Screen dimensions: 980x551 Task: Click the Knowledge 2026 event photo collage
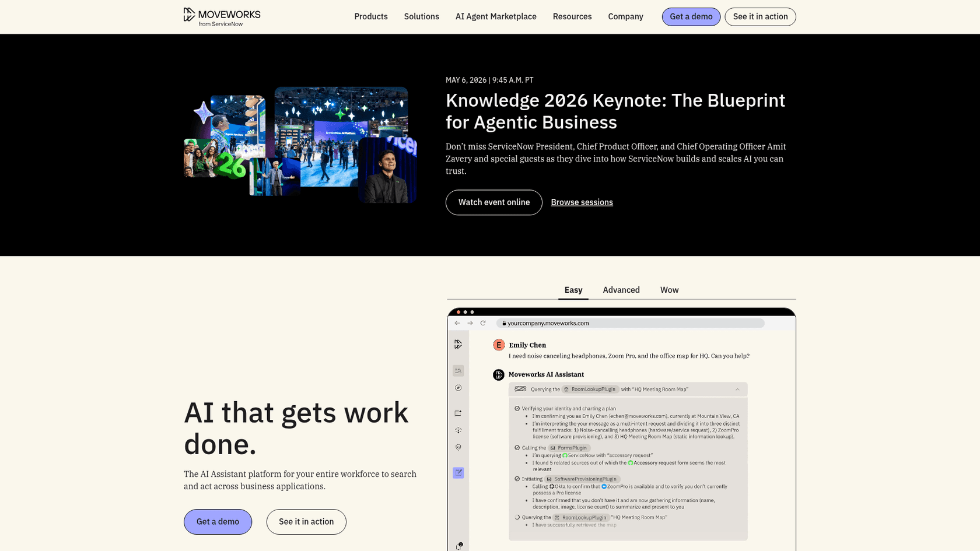point(300,145)
